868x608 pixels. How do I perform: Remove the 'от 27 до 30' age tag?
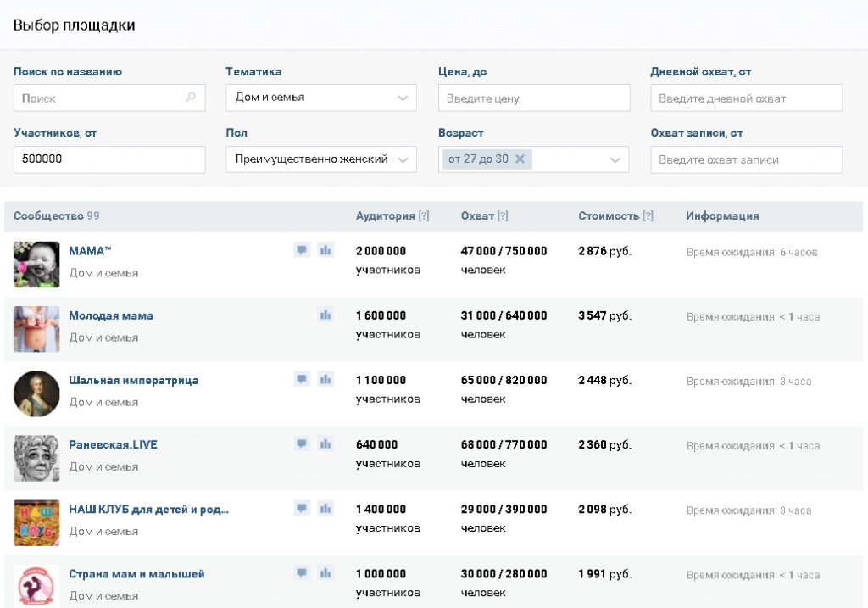pos(520,159)
